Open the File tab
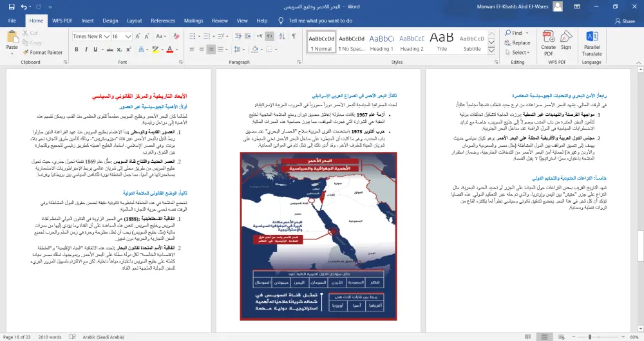 tap(12, 21)
